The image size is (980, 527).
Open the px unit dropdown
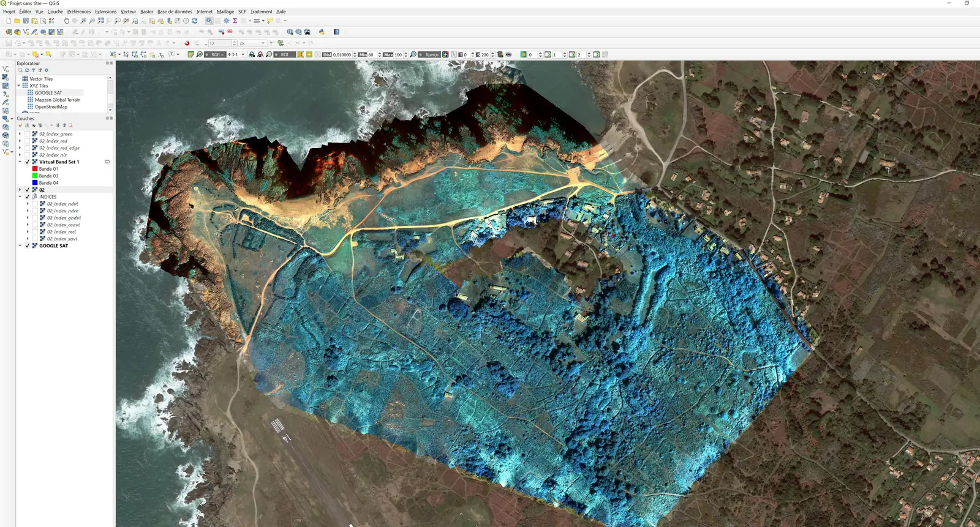(252, 43)
